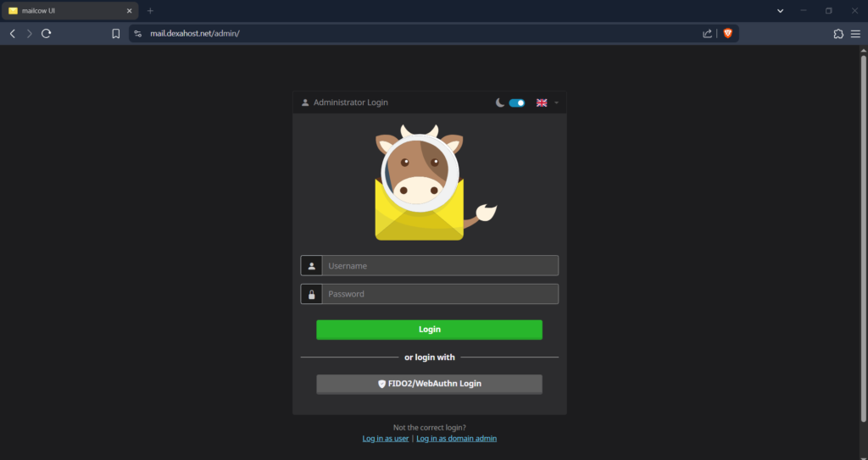Viewport: 868px width, 460px height.
Task: Focus the Username input field
Action: coord(440,266)
